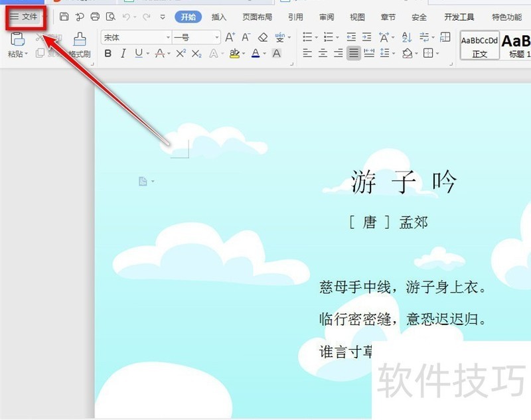
Task: Expand the Shading color dropdown arrow
Action: coord(417,54)
